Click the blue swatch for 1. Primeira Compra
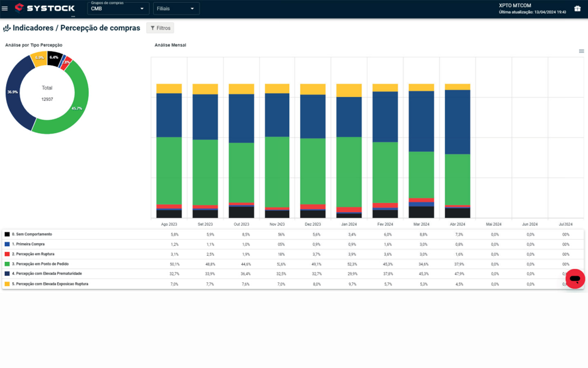Viewport: 588px width, 368px height. click(7, 244)
